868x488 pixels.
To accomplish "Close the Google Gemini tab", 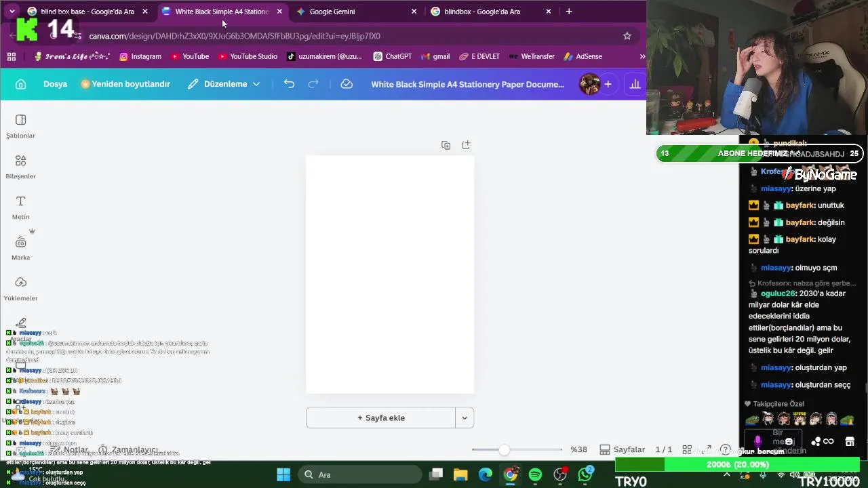I will (414, 12).
